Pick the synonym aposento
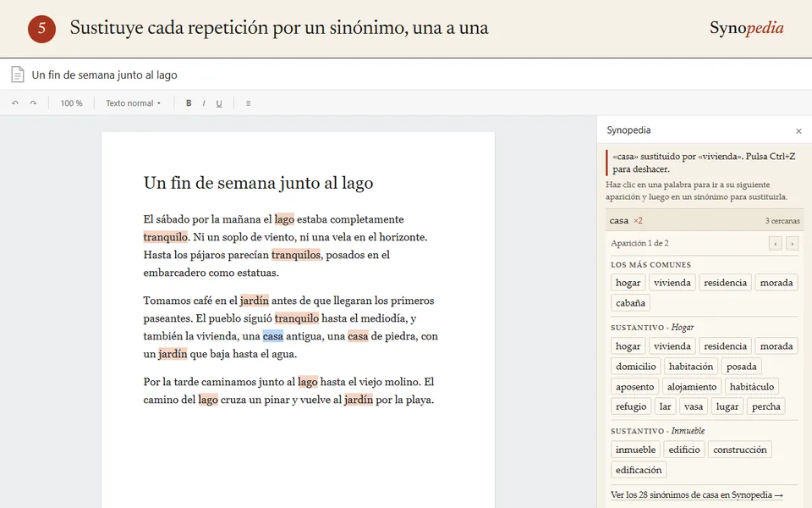The image size is (812, 508). (635, 386)
